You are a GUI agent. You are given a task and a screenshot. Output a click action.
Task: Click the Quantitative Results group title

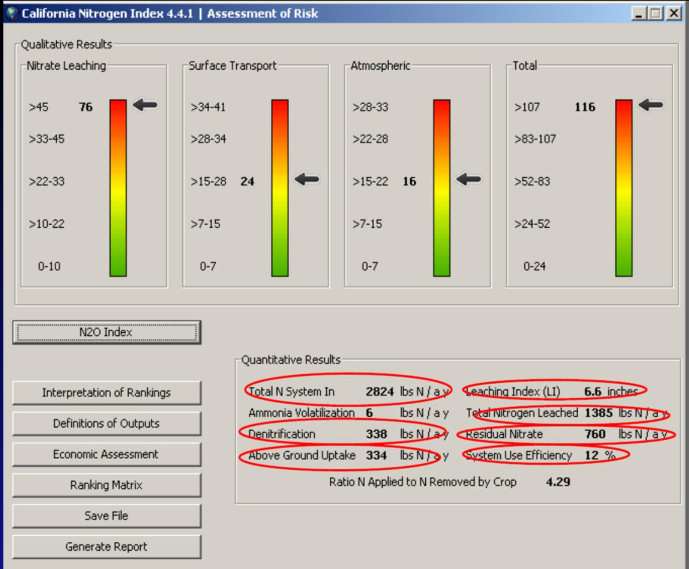tap(291, 360)
